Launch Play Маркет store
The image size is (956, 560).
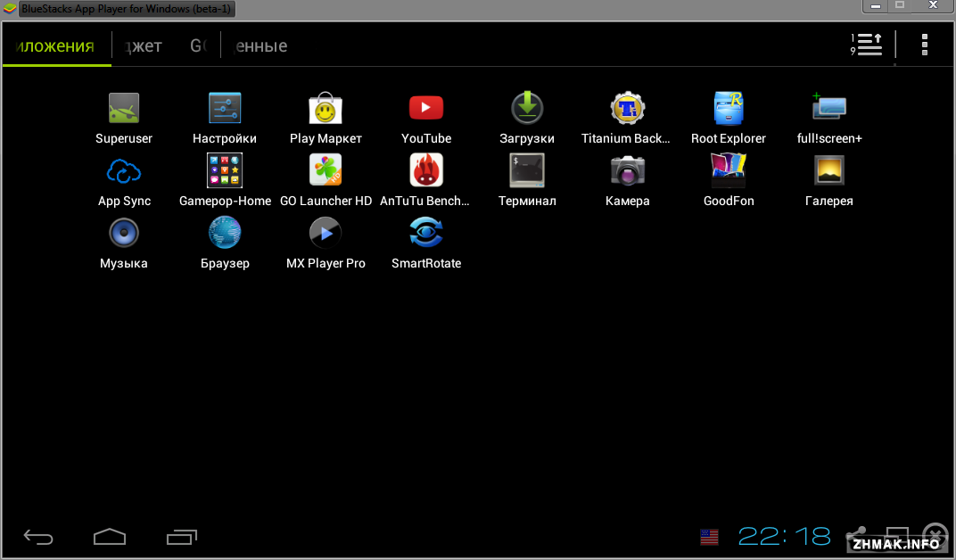326,109
